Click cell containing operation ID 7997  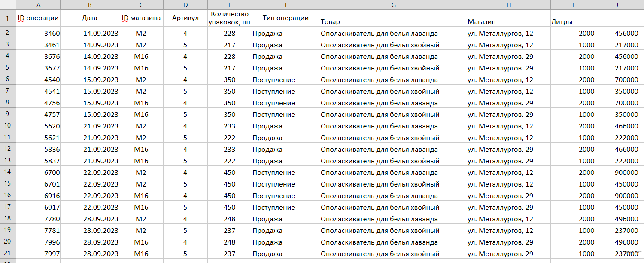pos(39,254)
